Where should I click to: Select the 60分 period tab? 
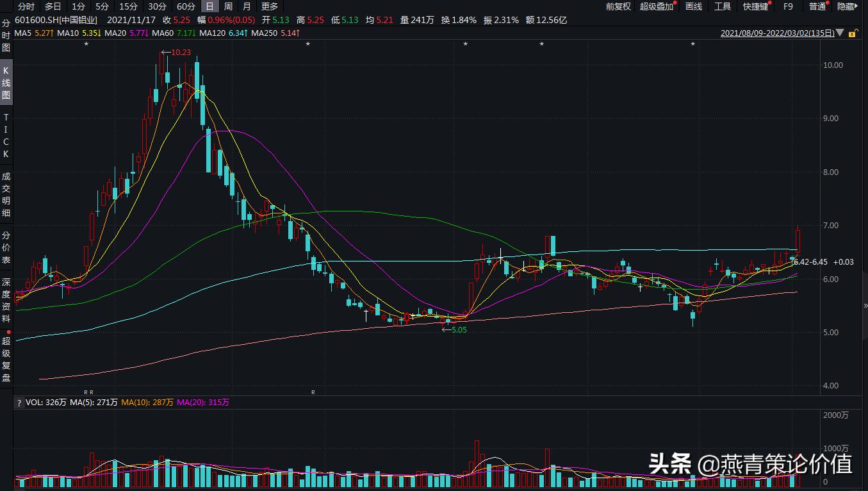pos(186,6)
